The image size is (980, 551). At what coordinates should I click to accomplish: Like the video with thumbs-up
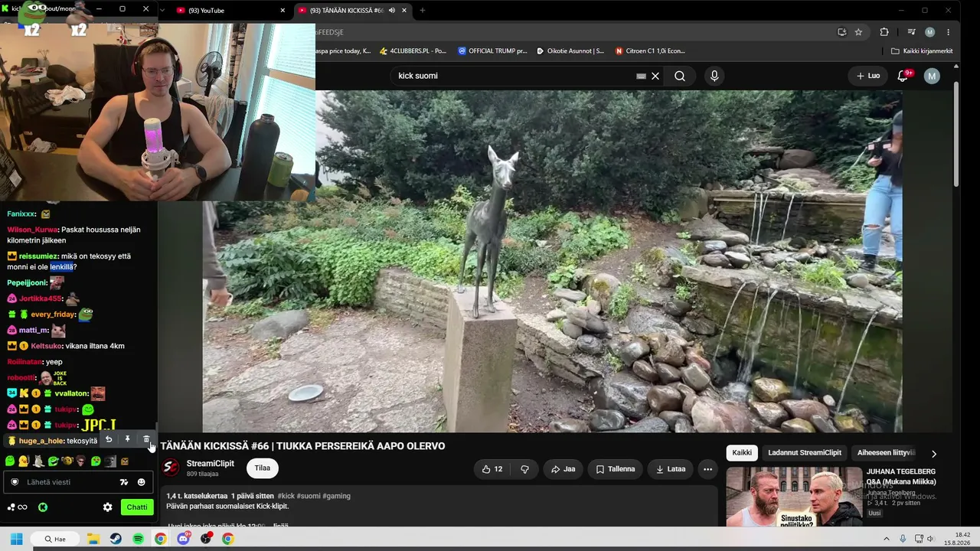coord(492,469)
